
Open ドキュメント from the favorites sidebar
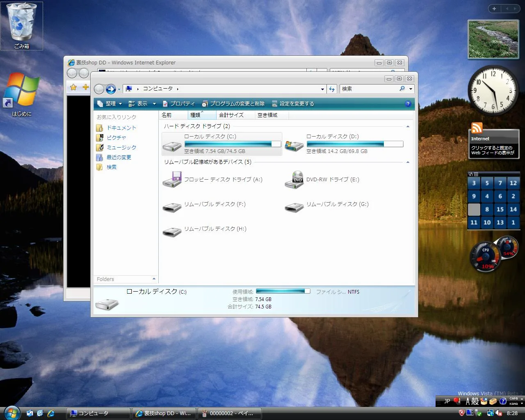tap(121, 128)
